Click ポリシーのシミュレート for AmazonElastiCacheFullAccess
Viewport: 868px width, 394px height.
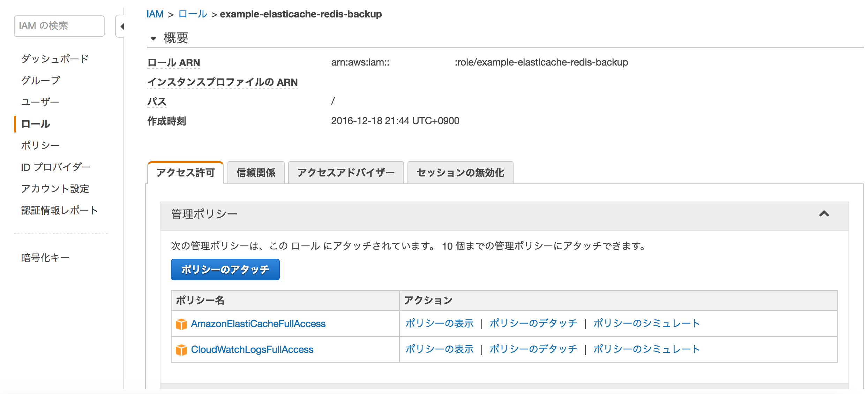[x=647, y=324]
